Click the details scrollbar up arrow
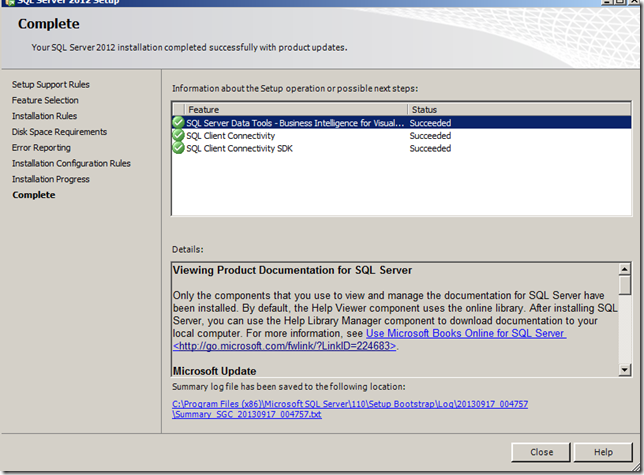The image size is (644, 475). (624, 269)
